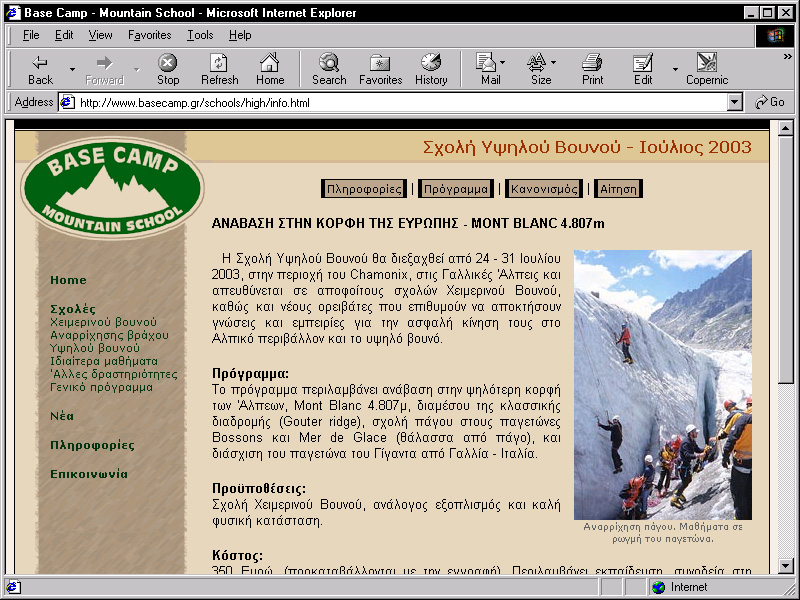
Task: Show more toolbar buttons via chevron
Action: coord(787,57)
